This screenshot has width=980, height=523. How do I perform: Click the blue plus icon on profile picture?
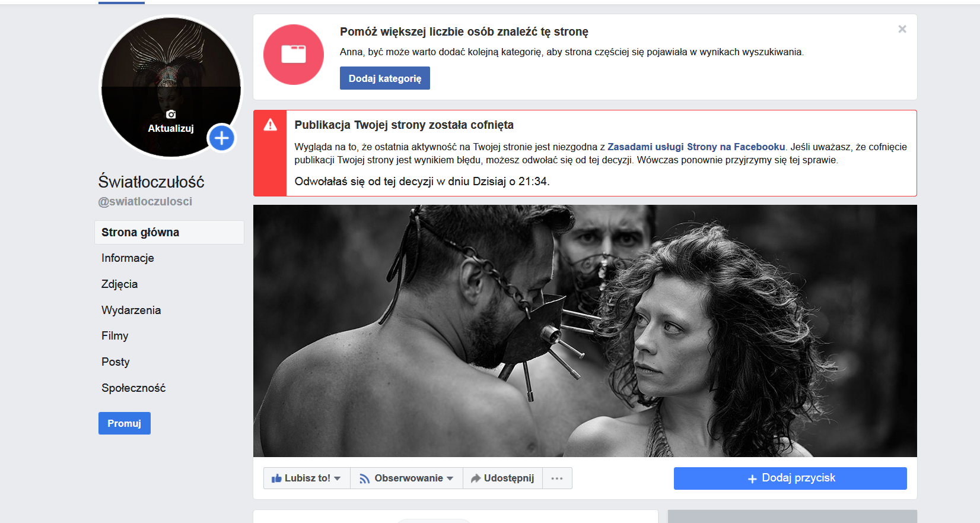point(221,138)
